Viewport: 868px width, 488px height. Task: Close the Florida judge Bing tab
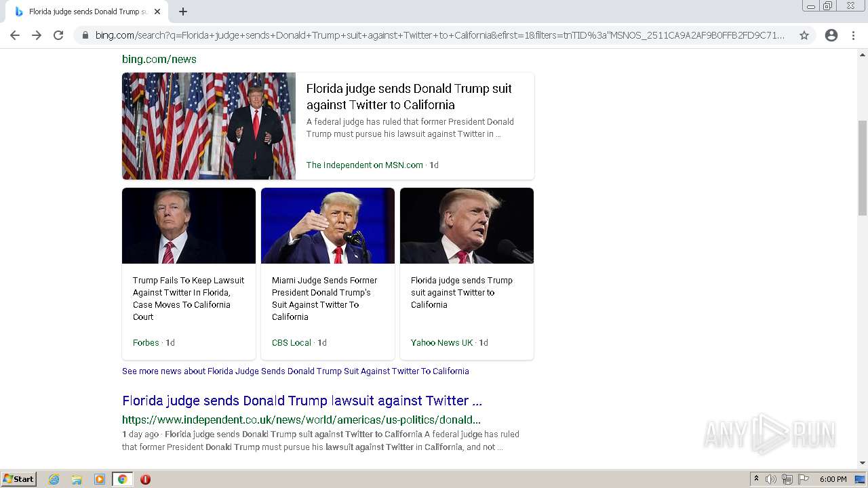(x=157, y=12)
